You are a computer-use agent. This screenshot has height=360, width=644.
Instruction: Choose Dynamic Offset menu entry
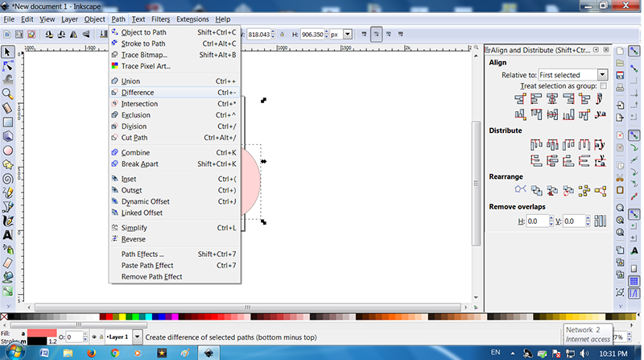175,201
